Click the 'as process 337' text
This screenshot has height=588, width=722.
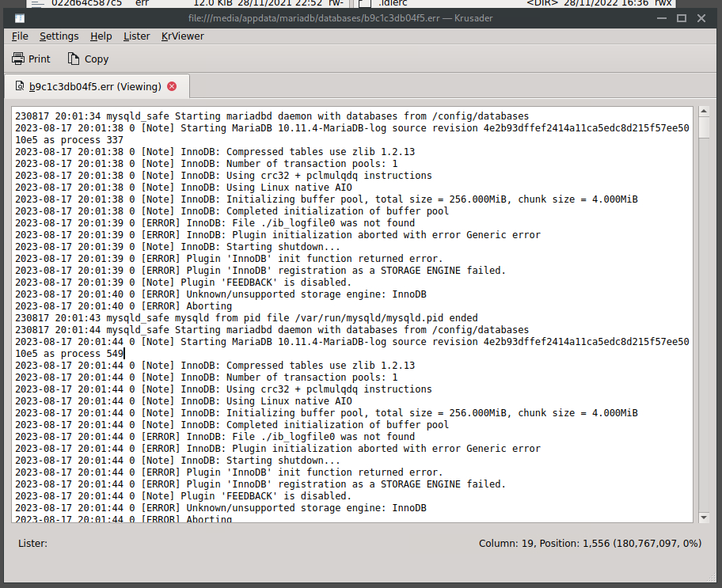83,140
